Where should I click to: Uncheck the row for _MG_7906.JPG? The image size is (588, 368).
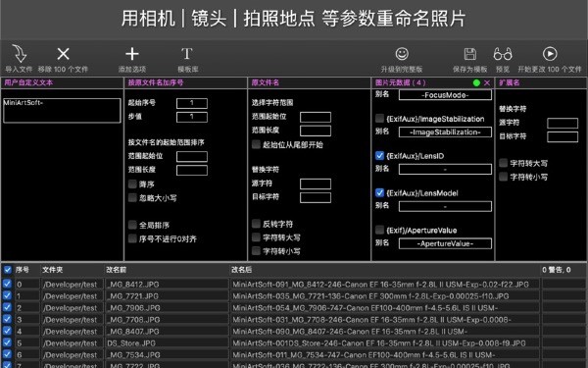[x=7, y=307]
